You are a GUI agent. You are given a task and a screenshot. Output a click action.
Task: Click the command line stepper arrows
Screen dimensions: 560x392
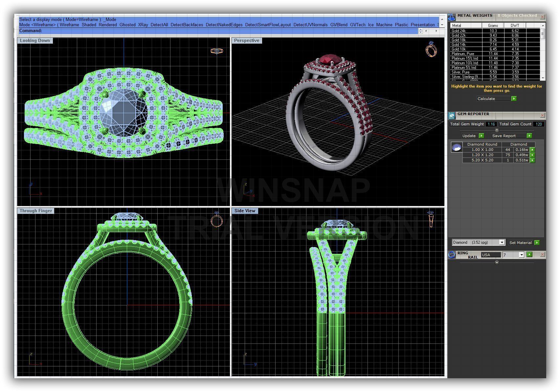[420, 31]
